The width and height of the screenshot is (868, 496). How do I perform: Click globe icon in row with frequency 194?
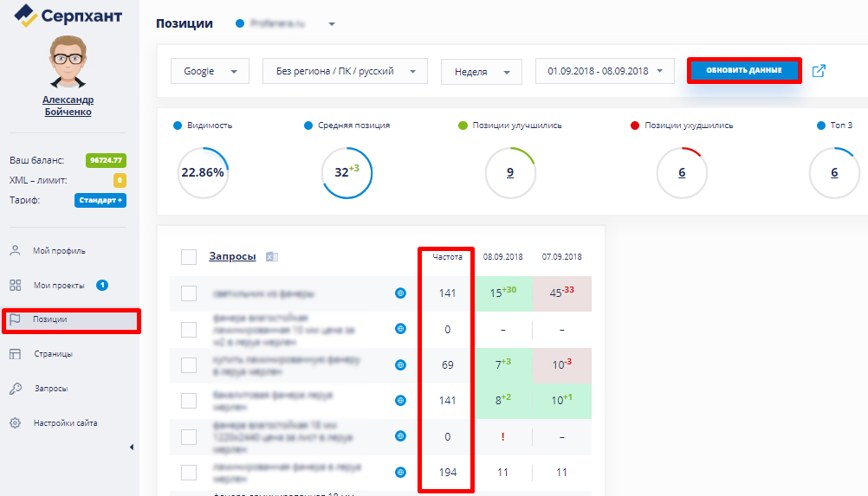tap(400, 473)
